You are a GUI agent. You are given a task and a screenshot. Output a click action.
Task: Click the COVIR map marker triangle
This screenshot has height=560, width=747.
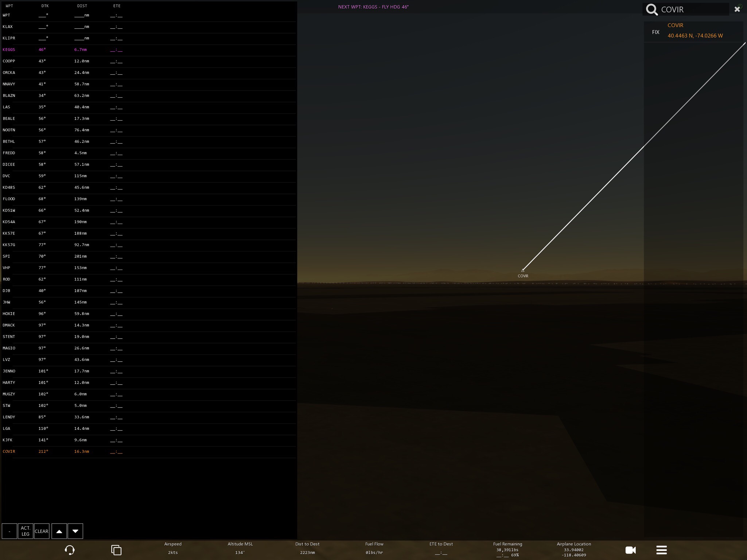pyautogui.click(x=522, y=271)
